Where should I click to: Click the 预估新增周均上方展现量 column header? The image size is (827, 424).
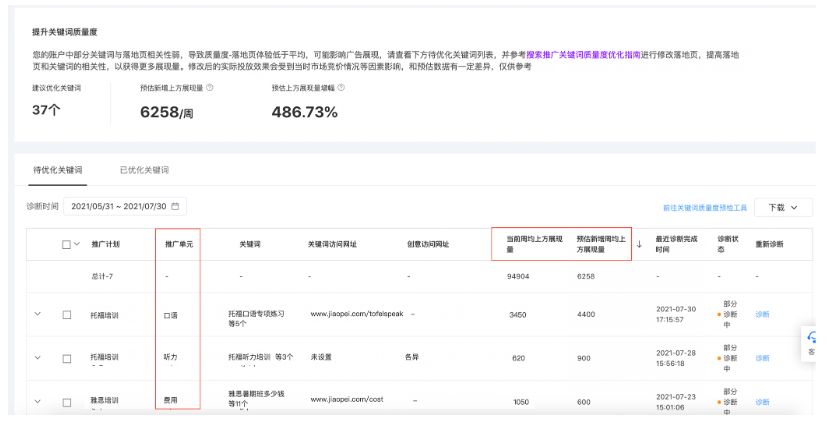coord(601,244)
